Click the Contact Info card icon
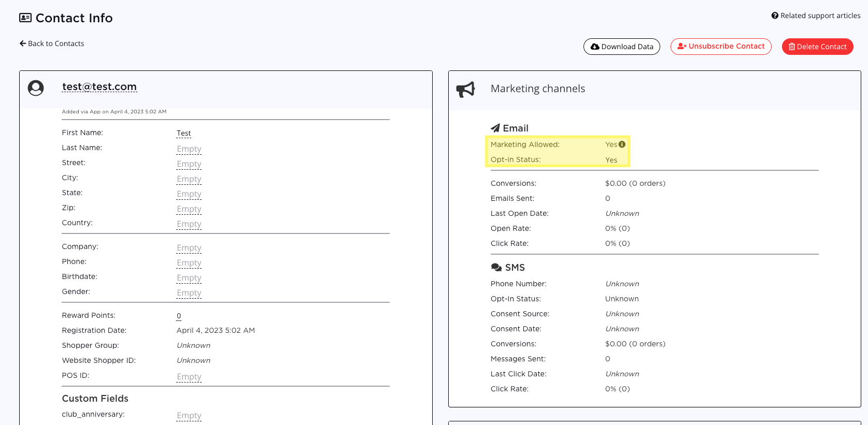This screenshot has width=868, height=425. click(25, 18)
